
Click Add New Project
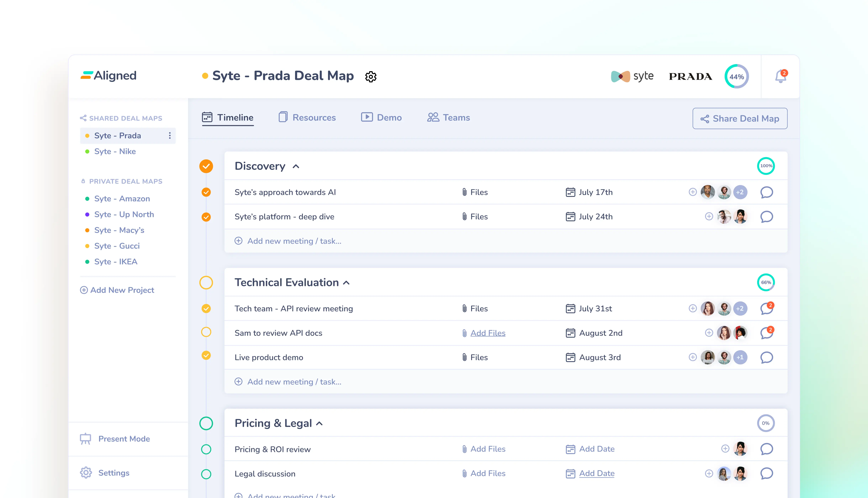[x=117, y=290]
